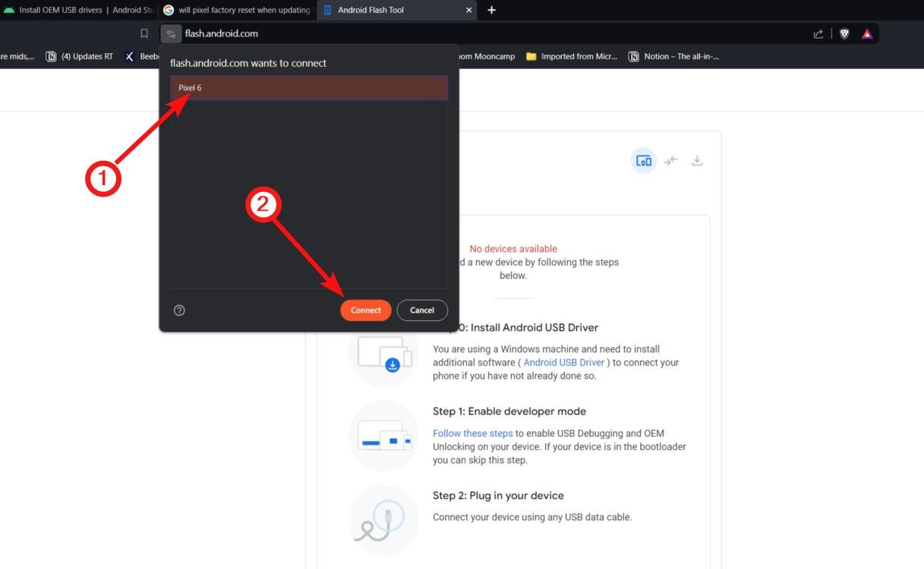This screenshot has width=924, height=569.
Task: Click the flash.android.com wants to connect title
Action: pos(248,63)
